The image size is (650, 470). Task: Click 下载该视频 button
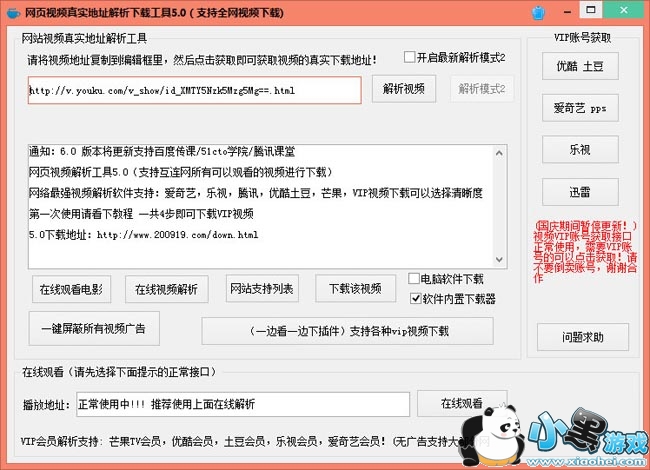355,288
